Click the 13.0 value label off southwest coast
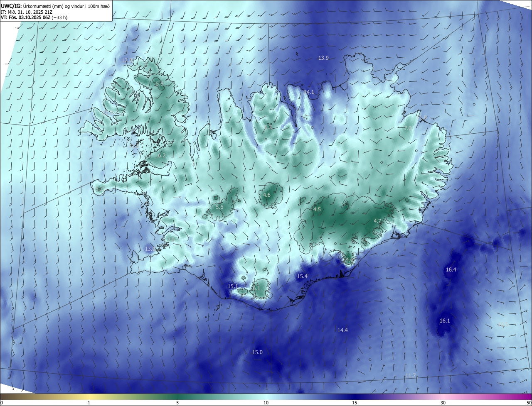Viewport: 532px width, 406px height. tap(150, 249)
